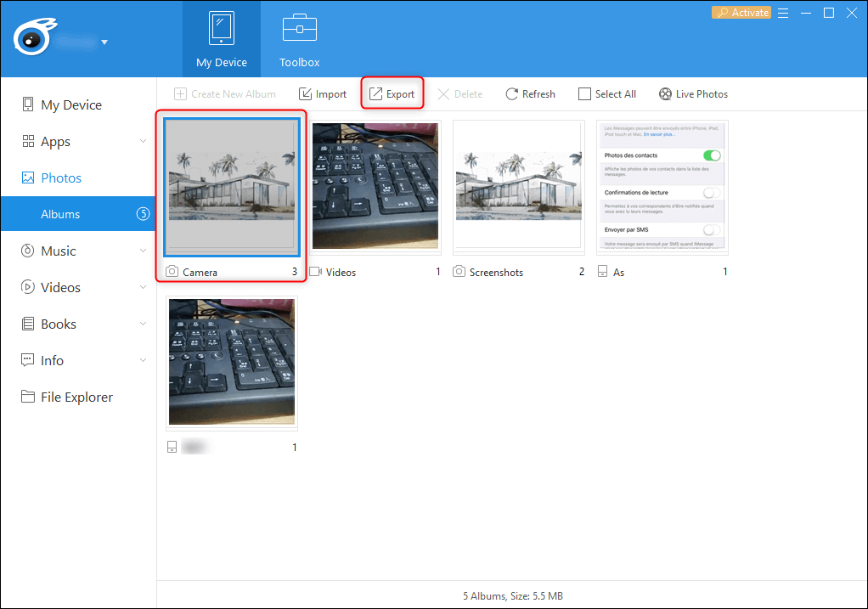This screenshot has height=609, width=868.
Task: Open Info in the sidebar
Action: 78,360
